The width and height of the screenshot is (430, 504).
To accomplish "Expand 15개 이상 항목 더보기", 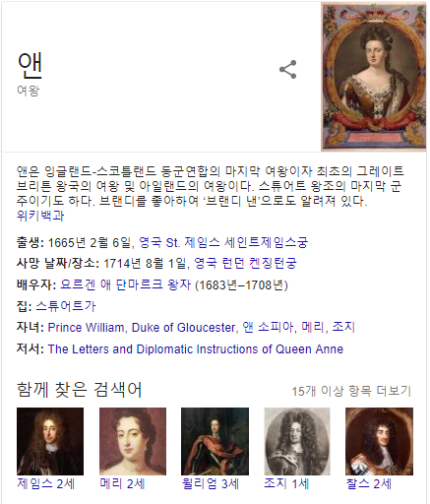I will click(x=351, y=391).
